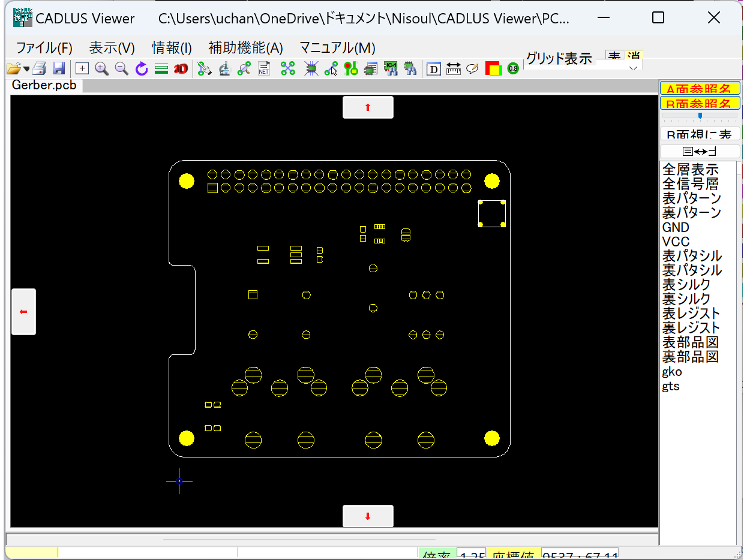Screen dimensions: 747x560
Task: Open the 3D display icon
Action: click(x=180, y=68)
